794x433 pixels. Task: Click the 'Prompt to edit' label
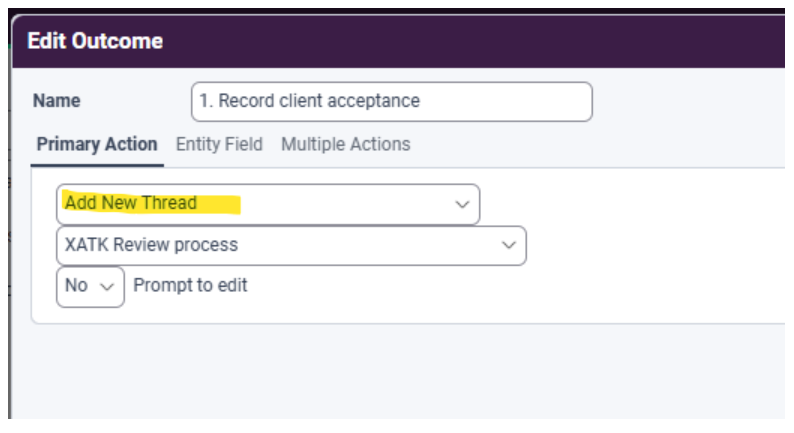pos(190,286)
